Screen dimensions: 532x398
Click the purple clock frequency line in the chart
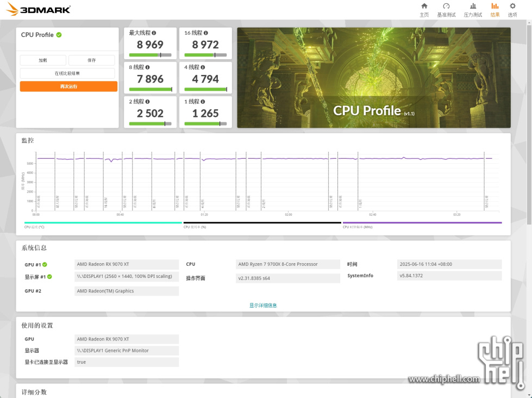pos(289,159)
